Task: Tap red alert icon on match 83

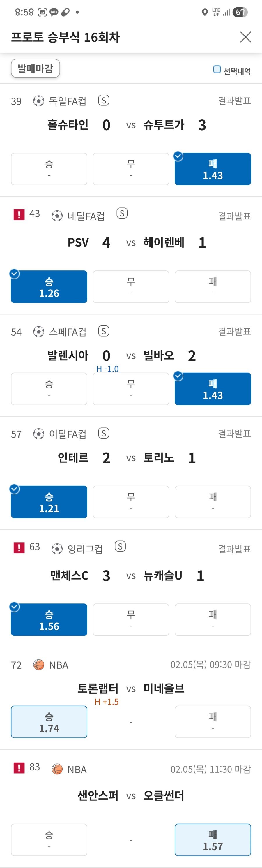Action: (19, 768)
